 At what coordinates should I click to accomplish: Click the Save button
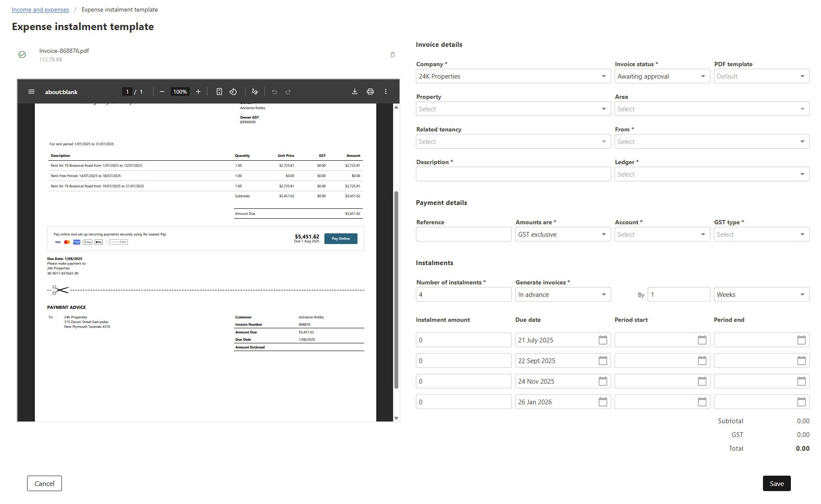776,483
